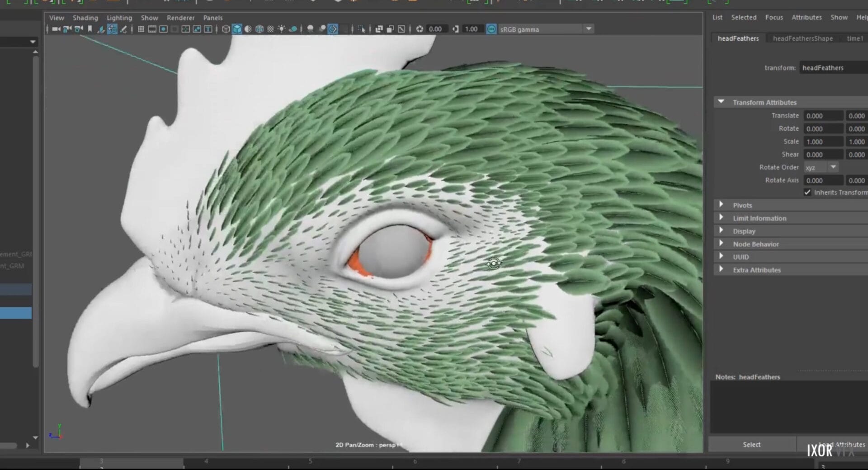This screenshot has height=470, width=868.
Task: Toggle Wireframe on Shaded icon
Action: [259, 29]
